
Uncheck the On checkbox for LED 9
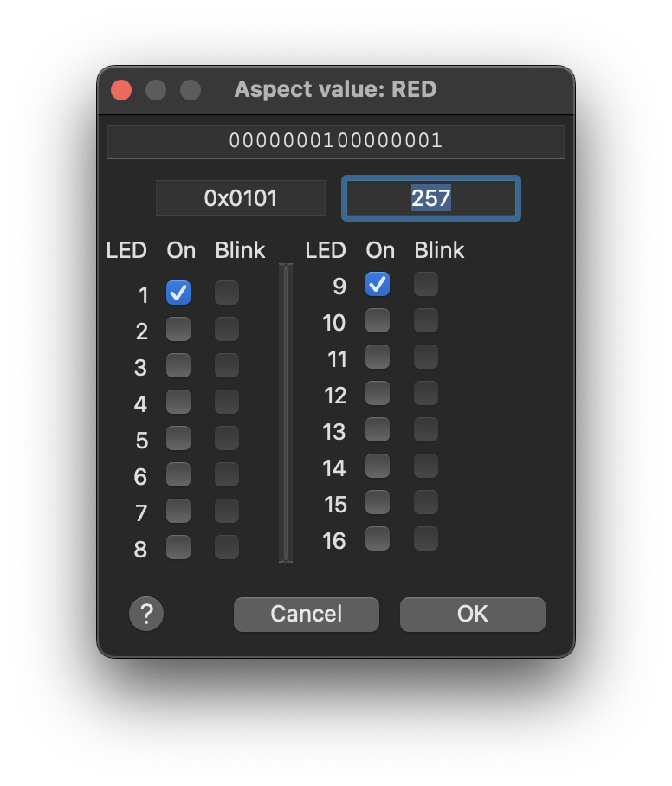point(378,284)
